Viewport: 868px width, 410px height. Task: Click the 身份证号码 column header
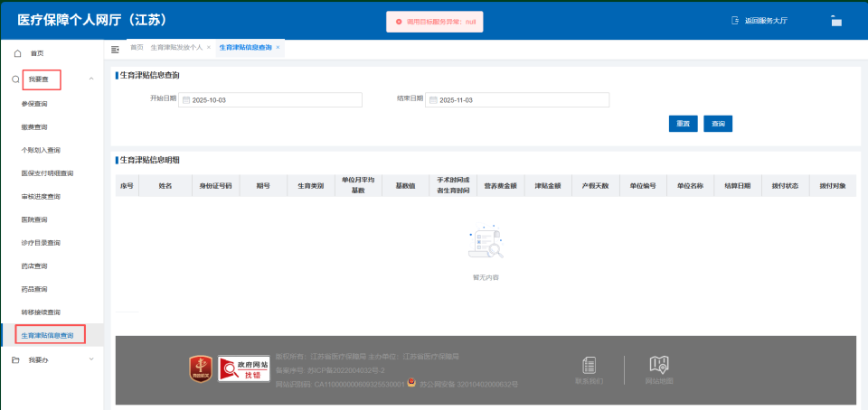216,186
